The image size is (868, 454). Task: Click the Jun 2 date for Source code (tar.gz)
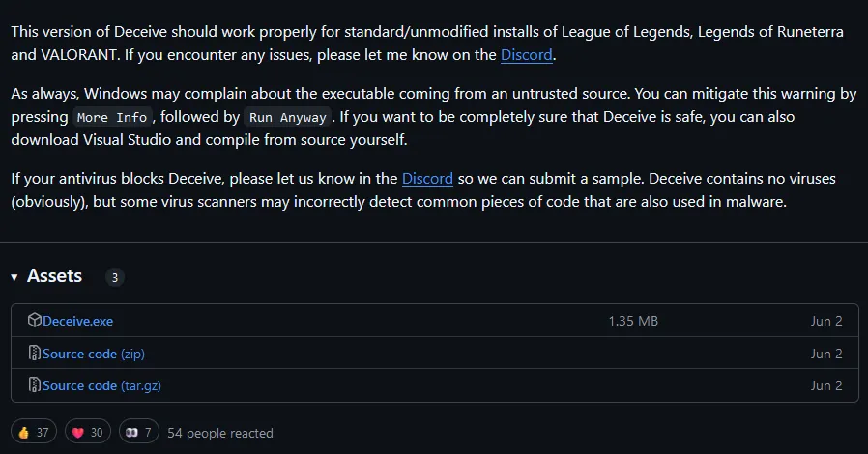[x=826, y=385]
